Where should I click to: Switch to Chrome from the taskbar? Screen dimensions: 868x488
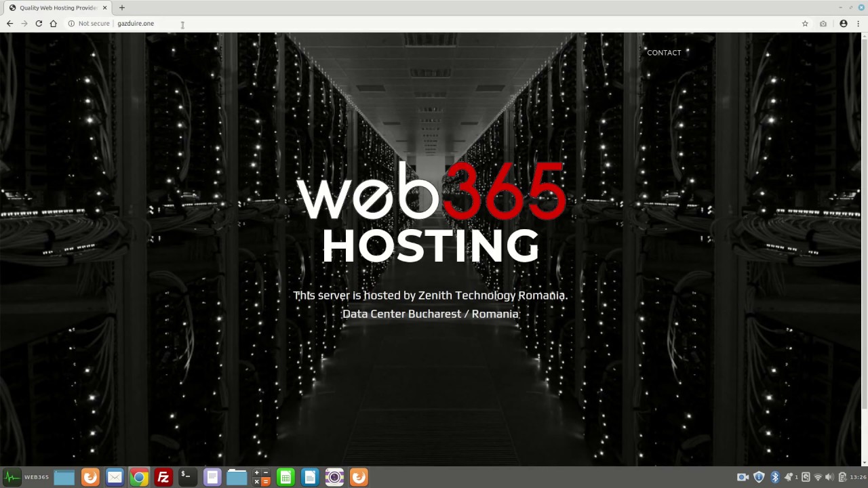pyautogui.click(x=139, y=477)
